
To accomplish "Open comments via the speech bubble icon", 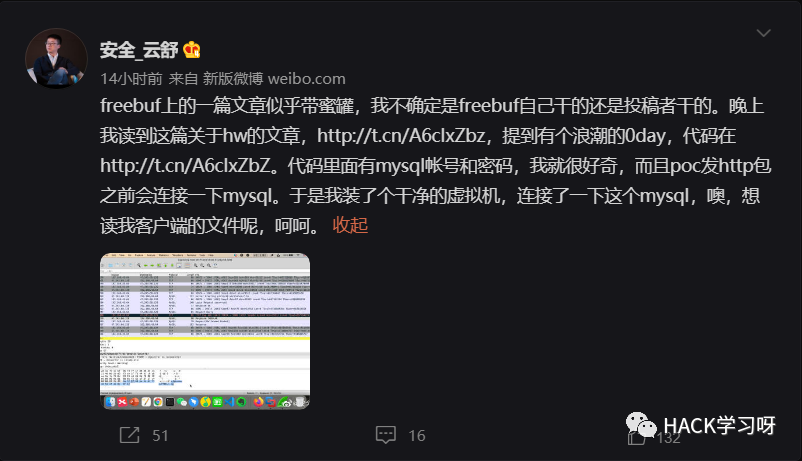I will click(x=386, y=435).
